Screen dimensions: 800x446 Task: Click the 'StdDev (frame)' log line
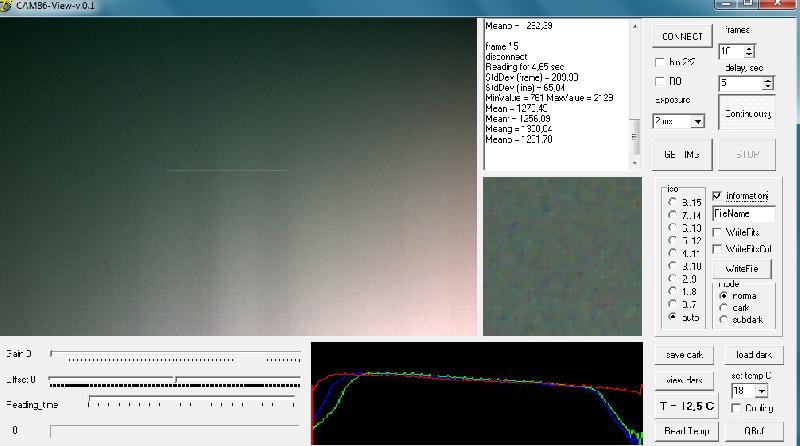coord(532,78)
